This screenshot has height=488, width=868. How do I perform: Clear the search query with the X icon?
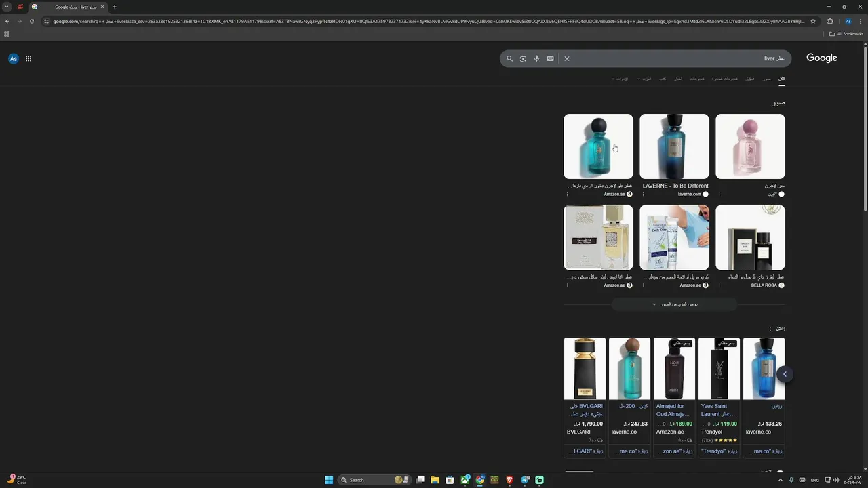567,58
